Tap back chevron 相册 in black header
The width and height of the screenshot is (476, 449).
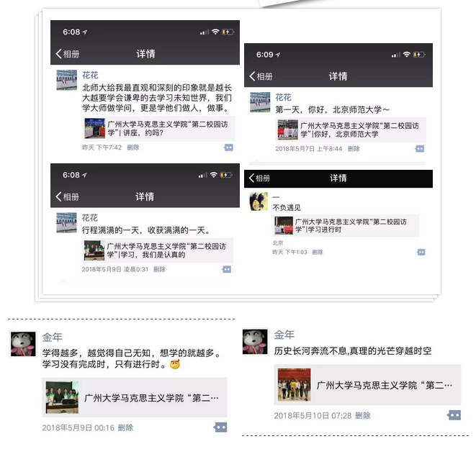click(259, 178)
